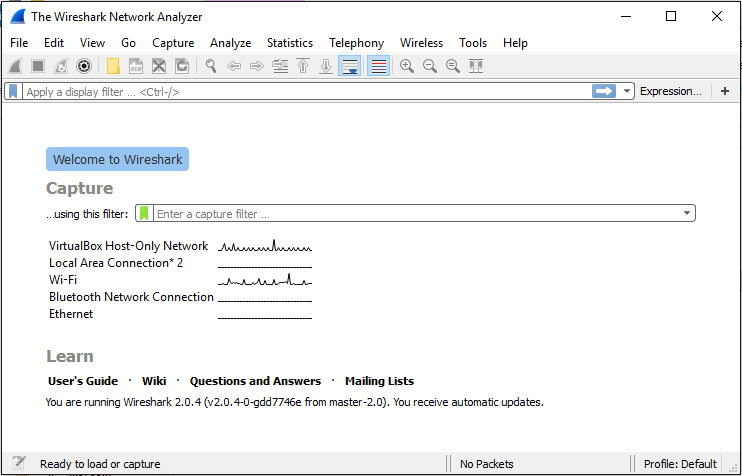Image resolution: width=742 pixels, height=476 pixels.
Task: Open the View menu
Action: click(92, 43)
